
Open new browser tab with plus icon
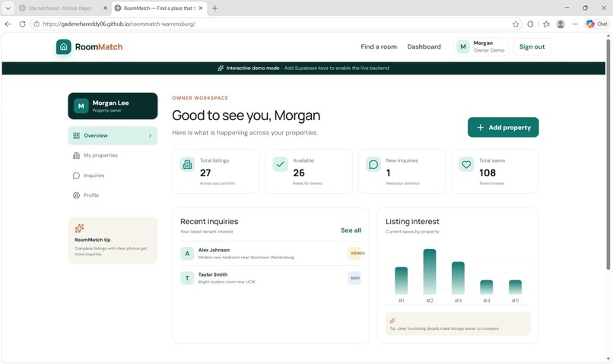click(x=214, y=8)
